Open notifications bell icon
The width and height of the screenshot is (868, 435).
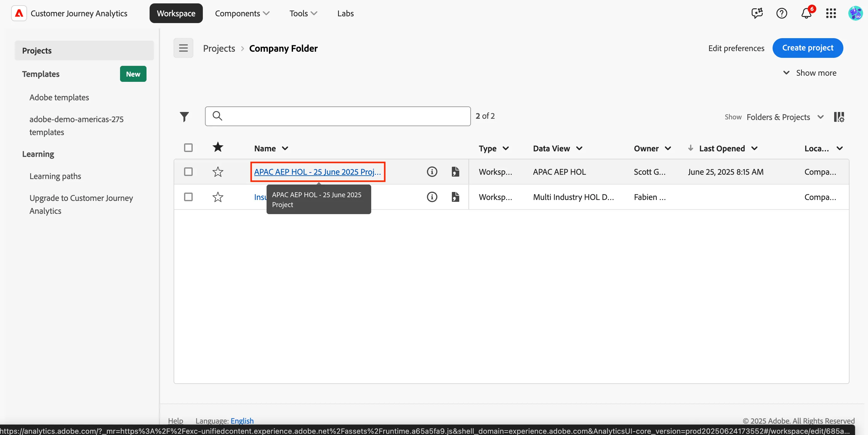[x=806, y=14]
